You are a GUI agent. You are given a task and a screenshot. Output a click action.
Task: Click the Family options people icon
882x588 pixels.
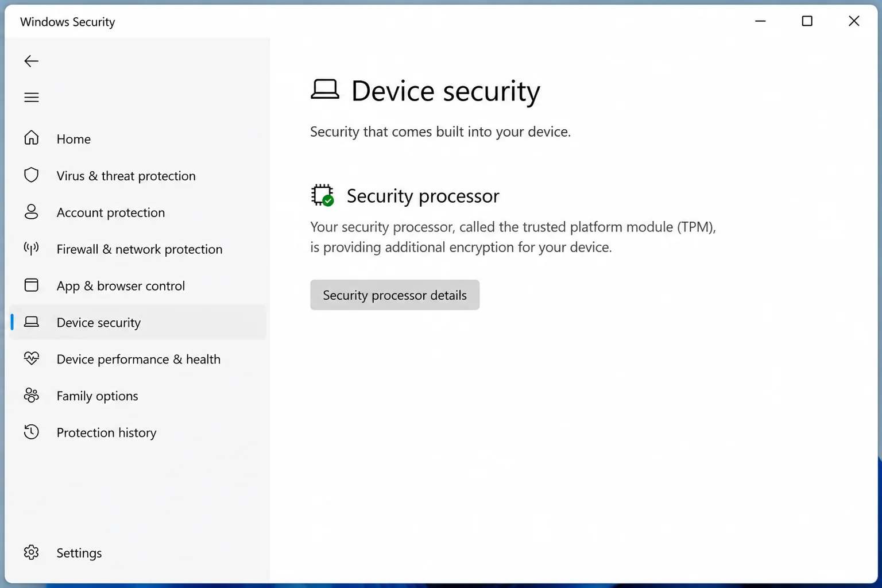pyautogui.click(x=32, y=395)
